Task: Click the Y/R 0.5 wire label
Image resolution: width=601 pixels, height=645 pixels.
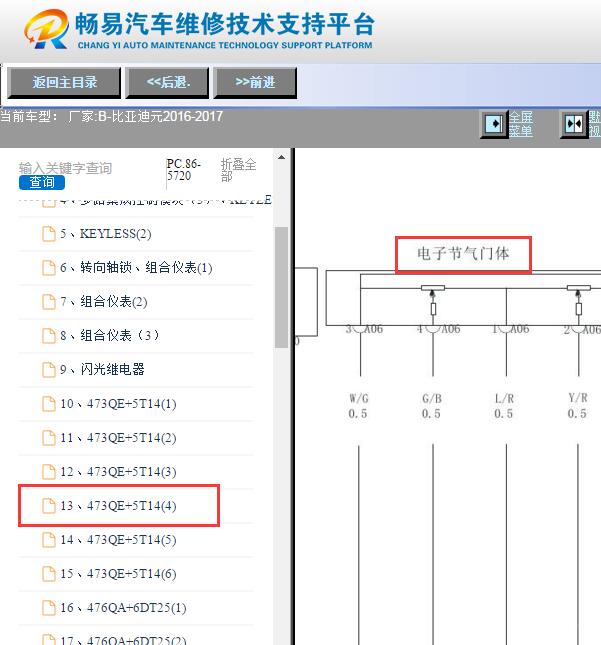Action: (x=578, y=406)
